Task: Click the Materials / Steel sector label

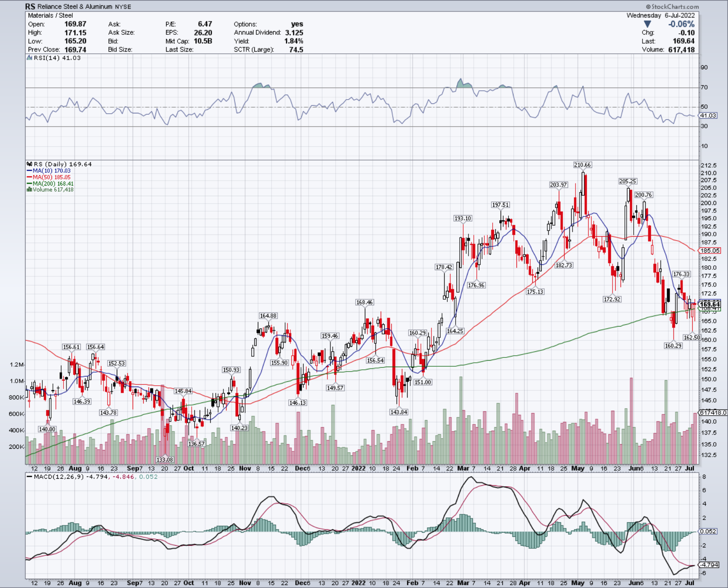Action: tap(50, 15)
